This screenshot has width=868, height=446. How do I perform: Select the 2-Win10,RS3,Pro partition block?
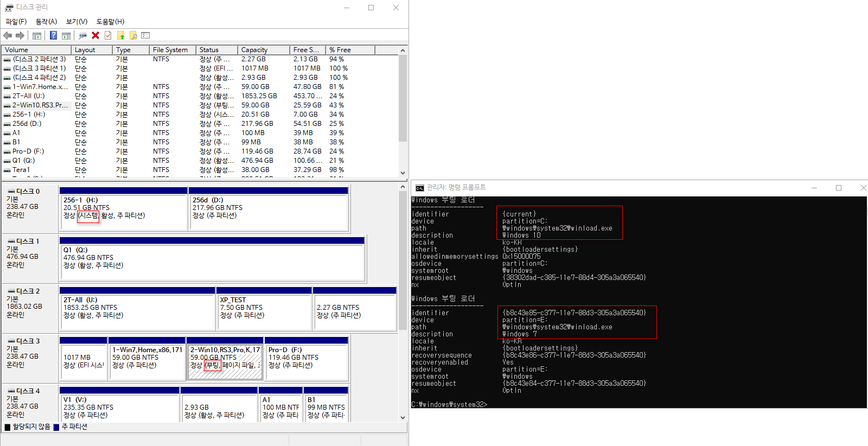pyautogui.click(x=225, y=359)
